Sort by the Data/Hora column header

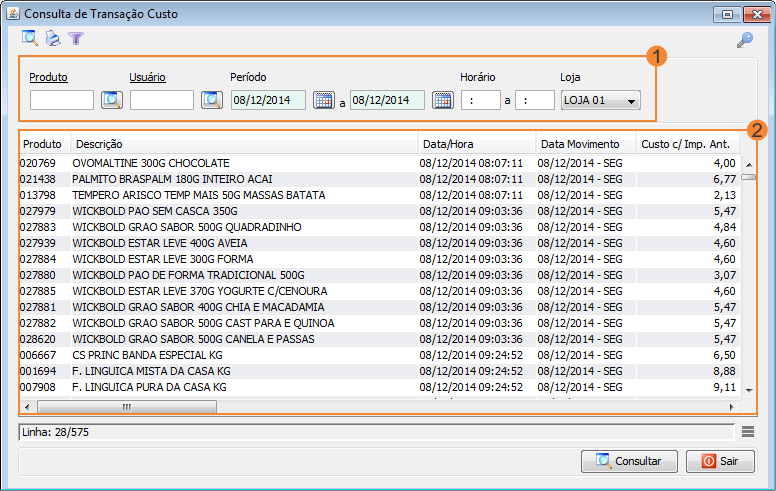[x=476, y=144]
